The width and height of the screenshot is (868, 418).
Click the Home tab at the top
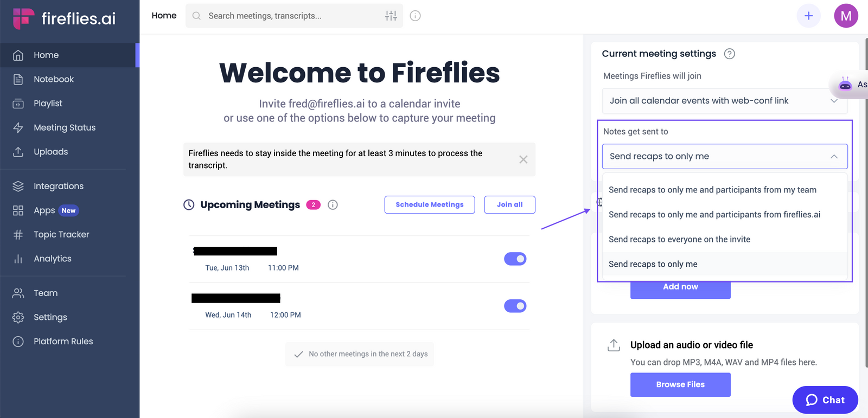click(164, 15)
